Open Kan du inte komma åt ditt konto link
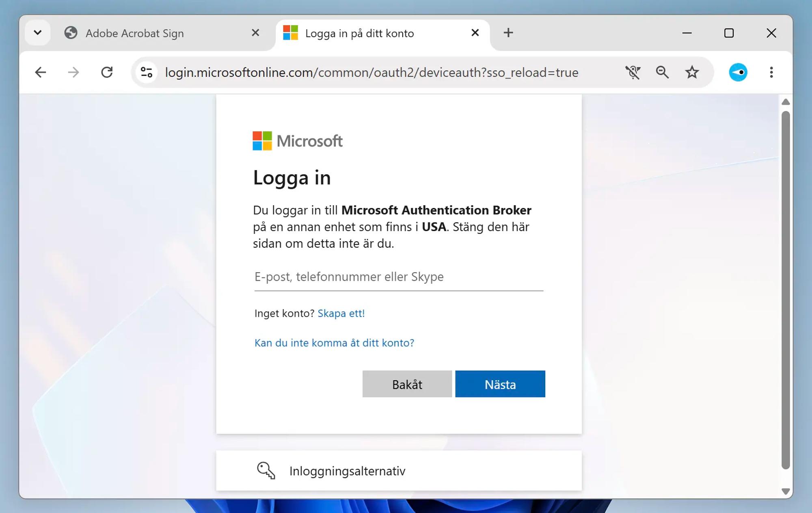The image size is (812, 513). [x=334, y=343]
